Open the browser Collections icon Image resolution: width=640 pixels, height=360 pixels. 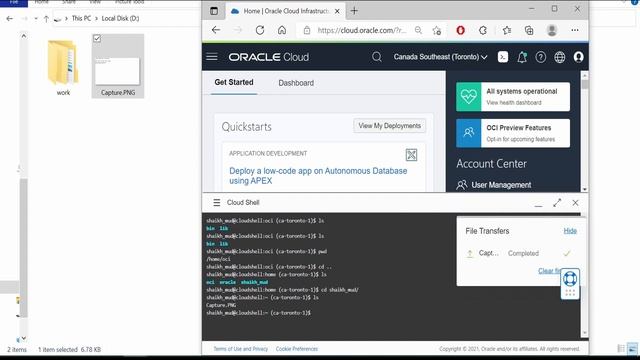(x=529, y=30)
